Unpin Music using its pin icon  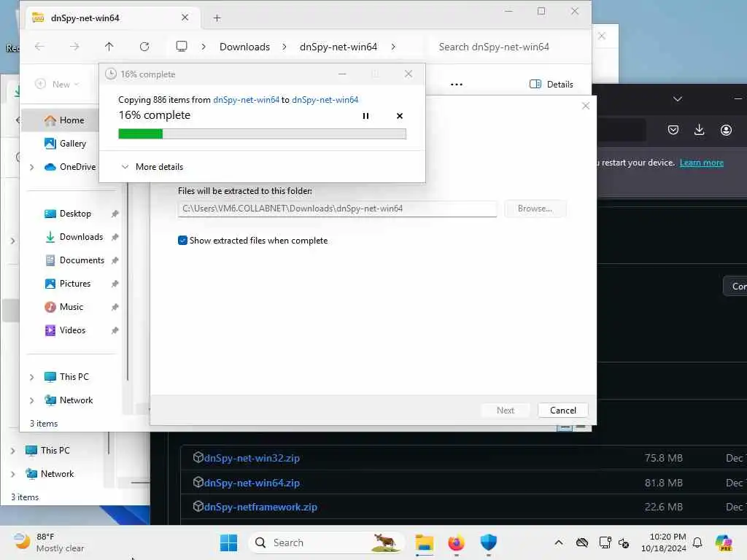click(x=115, y=307)
